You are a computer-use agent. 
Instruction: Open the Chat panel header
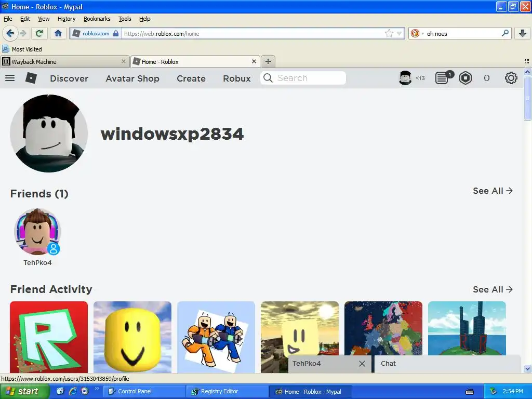pyautogui.click(x=447, y=364)
